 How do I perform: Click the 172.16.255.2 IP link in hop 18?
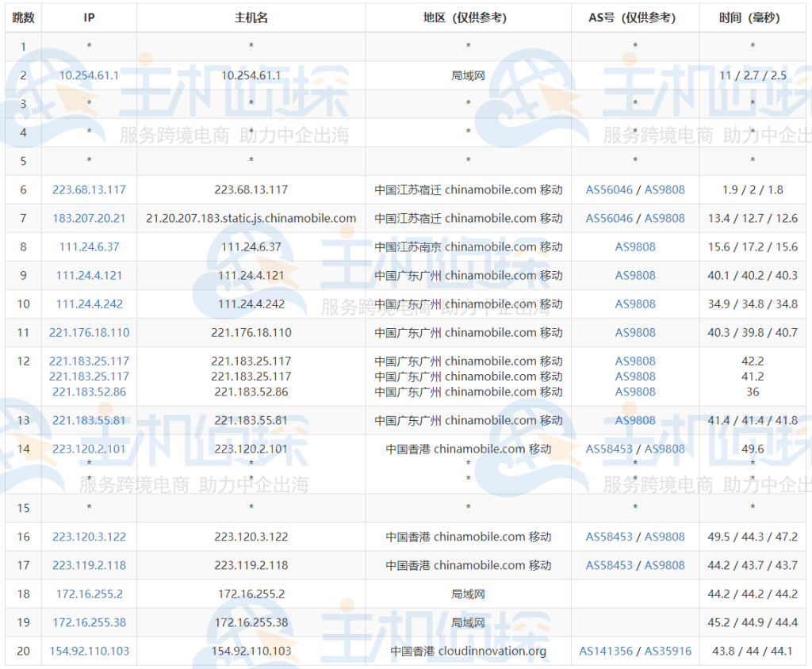pyautogui.click(x=89, y=594)
